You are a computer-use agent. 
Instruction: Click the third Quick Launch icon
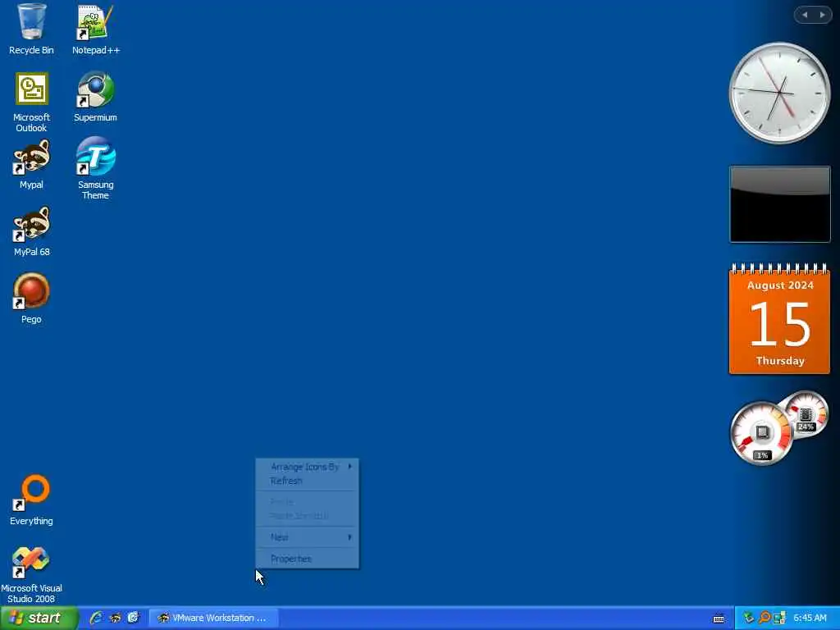point(134,618)
